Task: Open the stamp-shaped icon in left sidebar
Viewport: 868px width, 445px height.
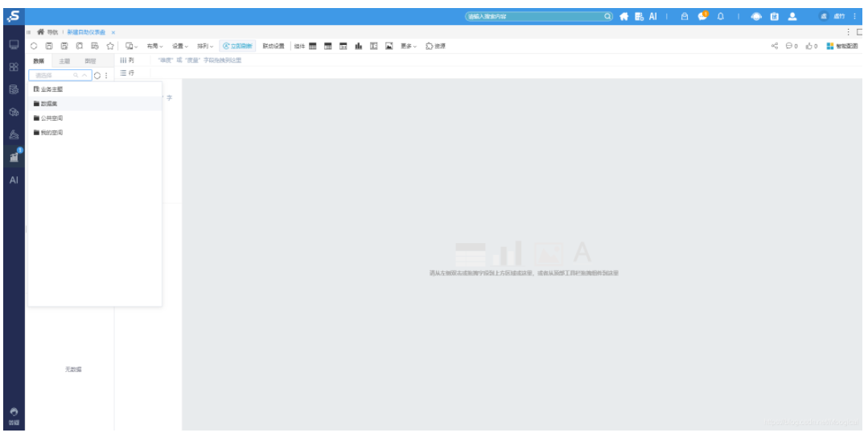Action: [14, 135]
